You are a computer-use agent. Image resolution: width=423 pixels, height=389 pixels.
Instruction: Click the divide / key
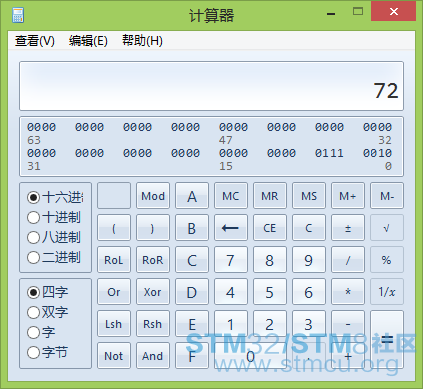348,260
